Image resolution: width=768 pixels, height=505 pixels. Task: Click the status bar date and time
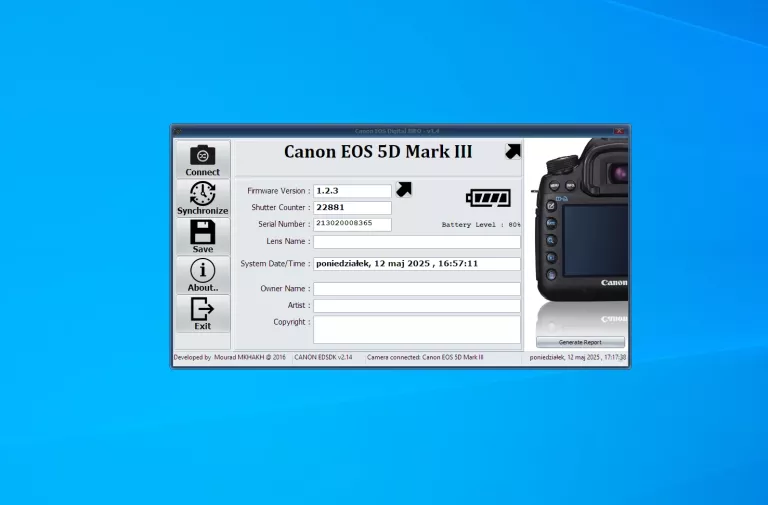[577, 358]
